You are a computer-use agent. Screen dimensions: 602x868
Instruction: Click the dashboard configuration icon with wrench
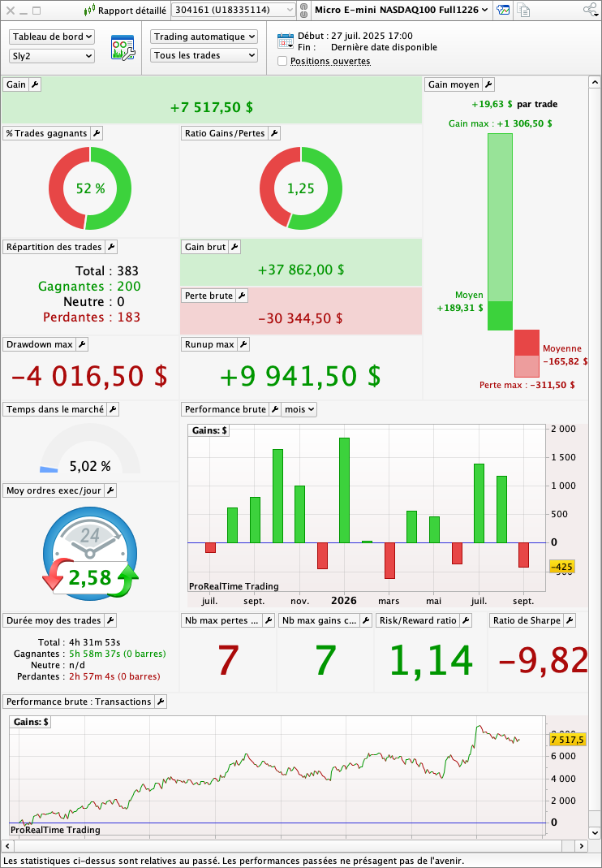click(x=123, y=47)
